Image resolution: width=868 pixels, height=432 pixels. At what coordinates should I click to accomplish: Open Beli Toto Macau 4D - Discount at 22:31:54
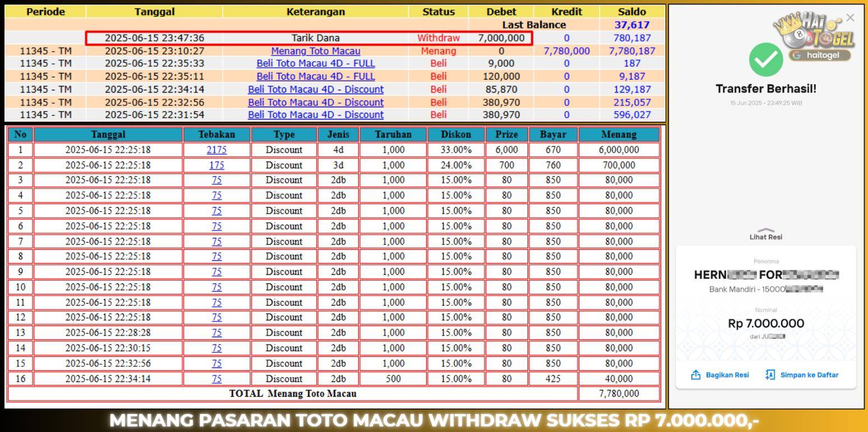click(316, 114)
